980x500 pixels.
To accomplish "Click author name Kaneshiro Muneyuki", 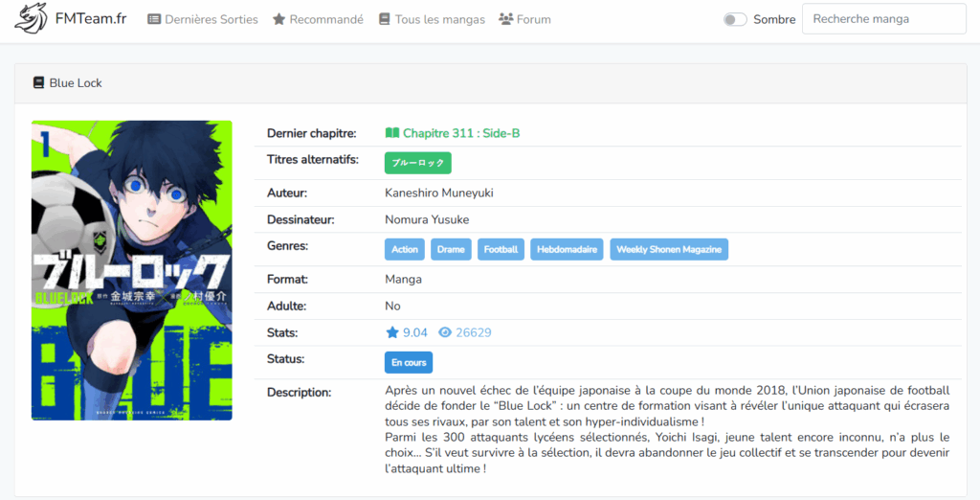I will coord(438,193).
